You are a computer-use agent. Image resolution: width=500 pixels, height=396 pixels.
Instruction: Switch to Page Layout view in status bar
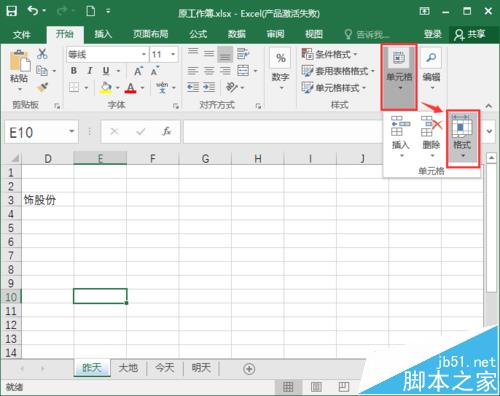point(316,387)
